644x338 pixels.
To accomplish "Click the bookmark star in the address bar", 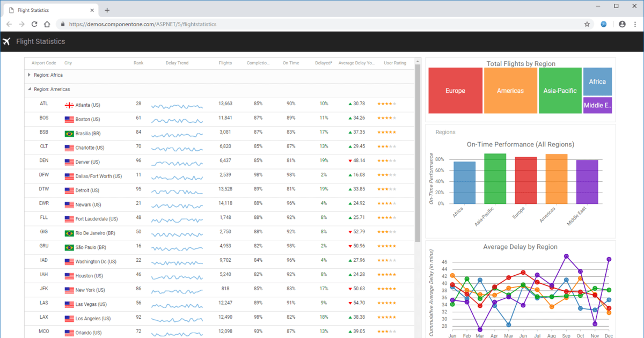I will (587, 24).
